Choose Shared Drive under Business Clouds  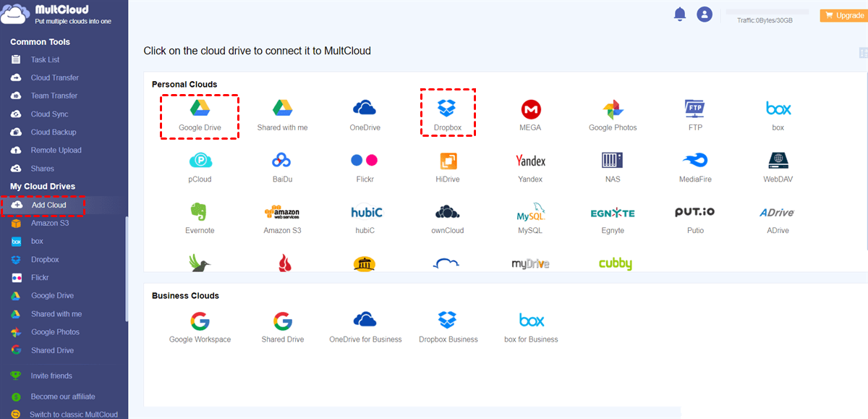[282, 327]
